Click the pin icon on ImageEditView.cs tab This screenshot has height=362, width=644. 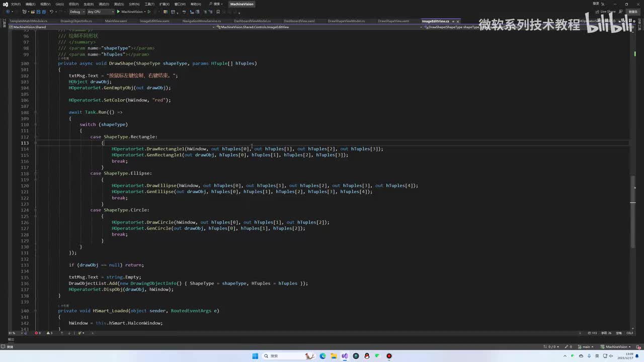453,21
